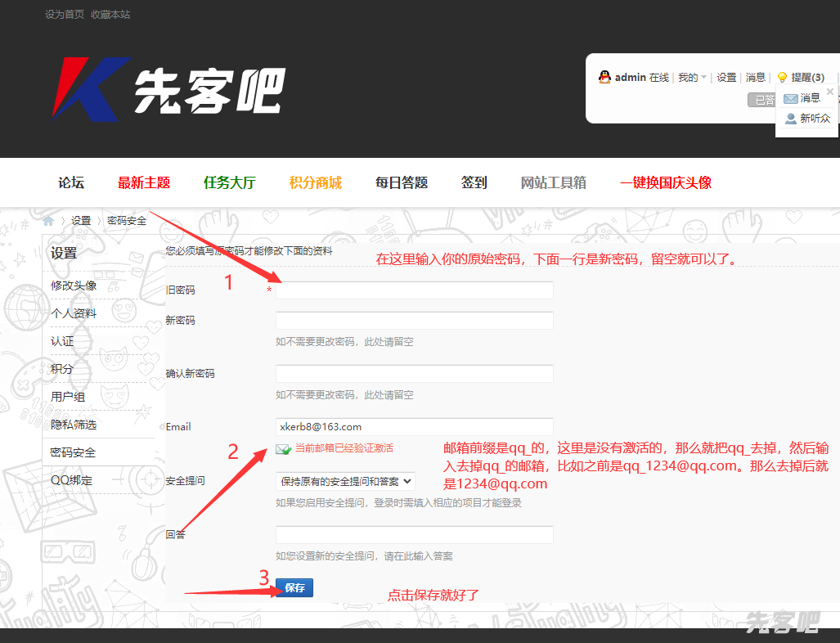Click the 先客吧 site logo

pyautogui.click(x=168, y=88)
